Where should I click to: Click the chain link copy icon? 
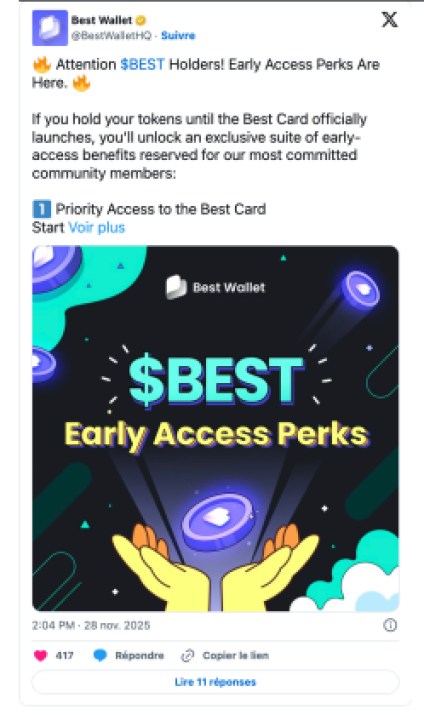(187, 656)
